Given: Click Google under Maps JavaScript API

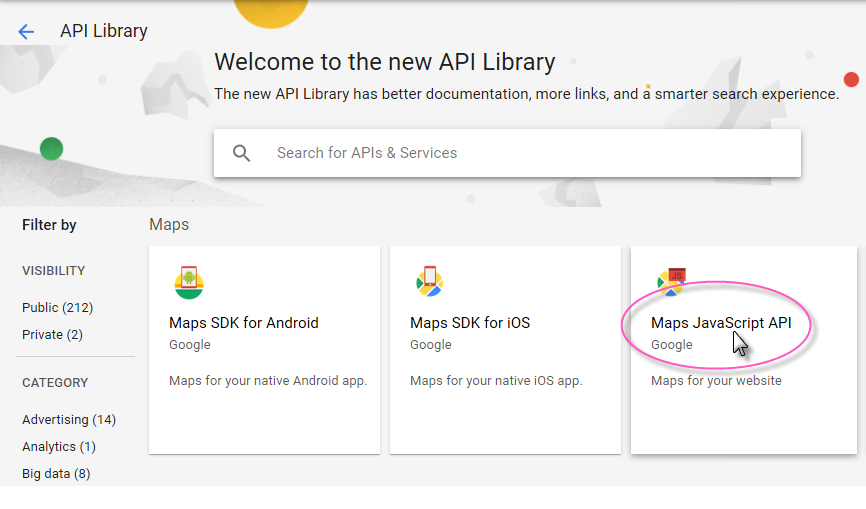Looking at the screenshot, I should pos(672,345).
